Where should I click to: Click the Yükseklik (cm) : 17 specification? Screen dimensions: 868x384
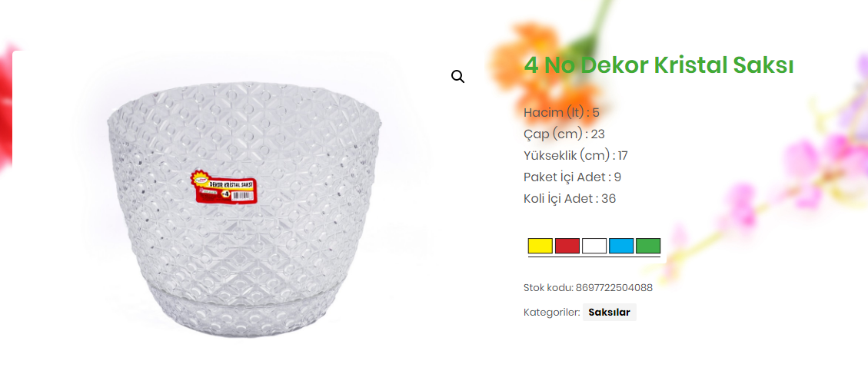(576, 155)
